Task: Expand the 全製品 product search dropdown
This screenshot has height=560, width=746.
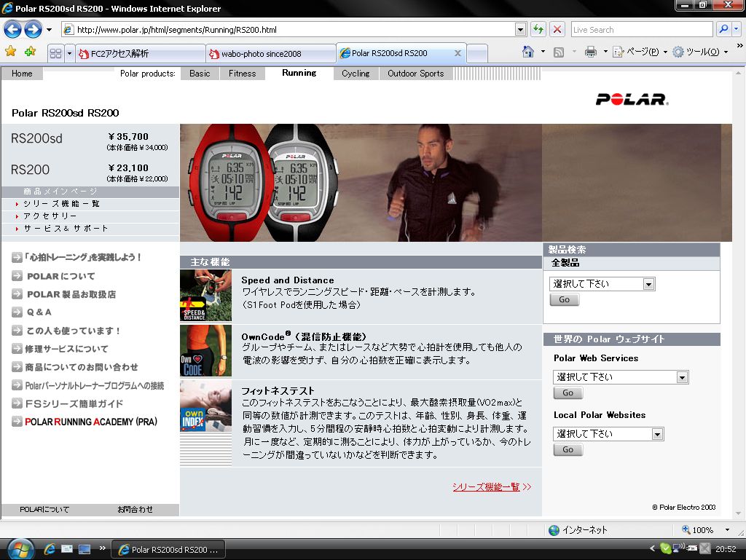Action: 648,284
